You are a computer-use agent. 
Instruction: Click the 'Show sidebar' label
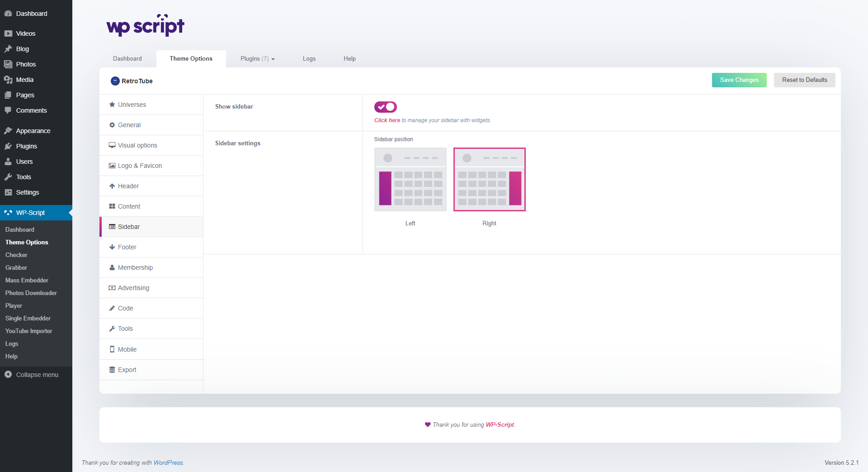tap(234, 106)
